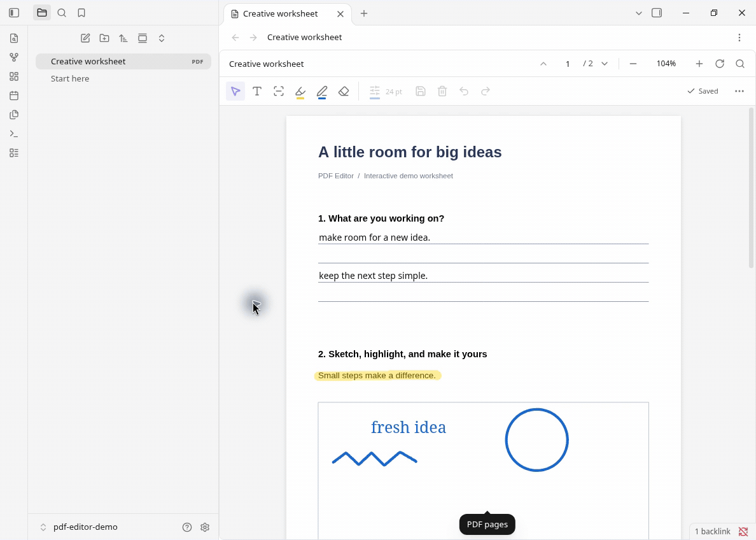Click the blue circle drawing
756x540 pixels.
point(536,440)
